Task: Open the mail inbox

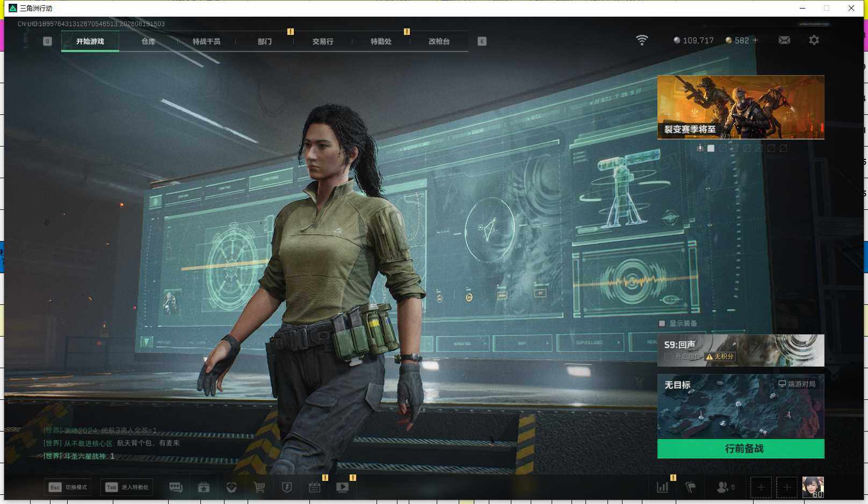Action: 784,40
